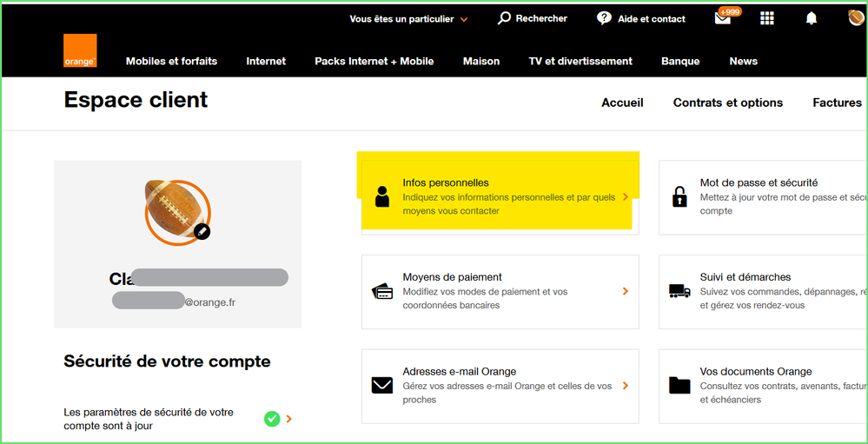Image resolution: width=868 pixels, height=444 pixels.
Task: Go to Contrats et options tab
Action: (728, 103)
